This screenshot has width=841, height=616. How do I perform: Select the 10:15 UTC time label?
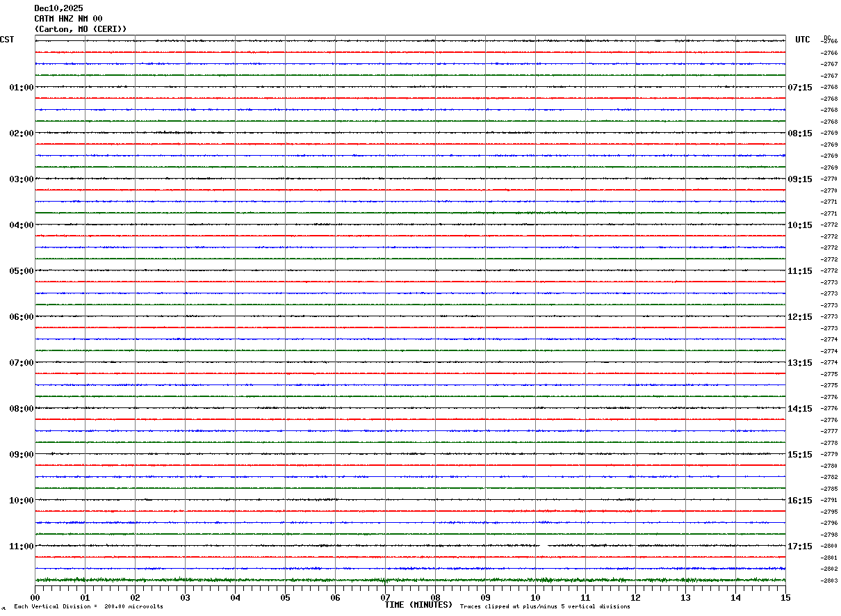click(x=800, y=225)
